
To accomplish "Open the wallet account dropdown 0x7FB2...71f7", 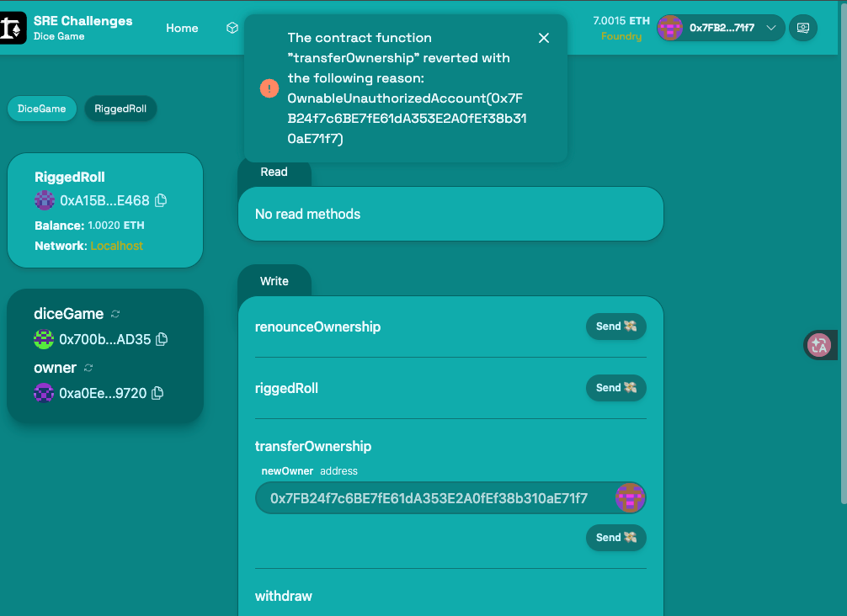I will 721,28.
